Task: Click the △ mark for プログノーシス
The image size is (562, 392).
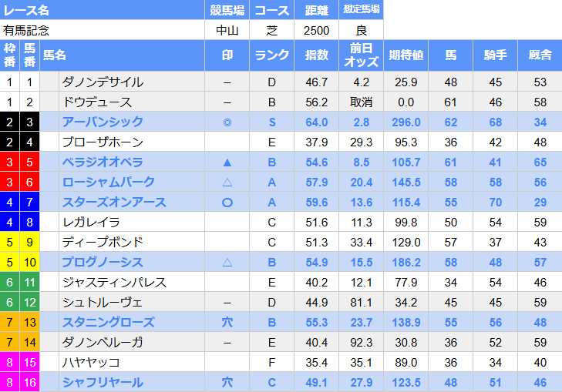Action: (227, 263)
